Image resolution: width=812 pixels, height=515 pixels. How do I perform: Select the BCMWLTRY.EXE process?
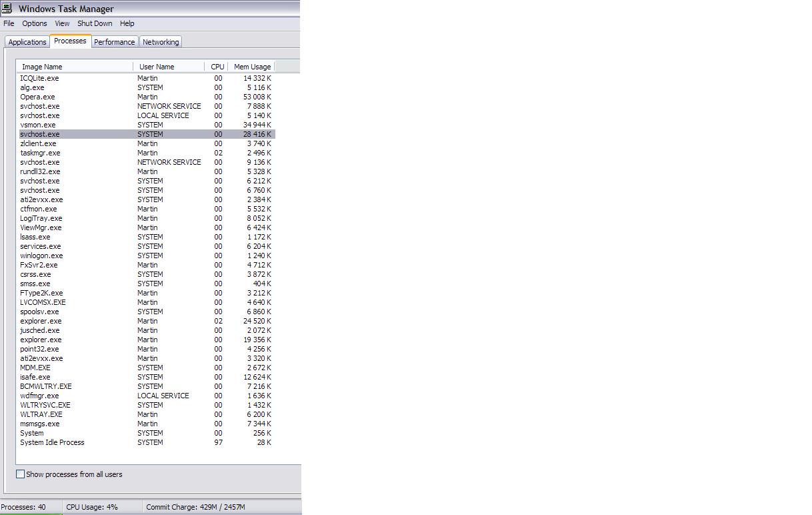tap(146, 386)
